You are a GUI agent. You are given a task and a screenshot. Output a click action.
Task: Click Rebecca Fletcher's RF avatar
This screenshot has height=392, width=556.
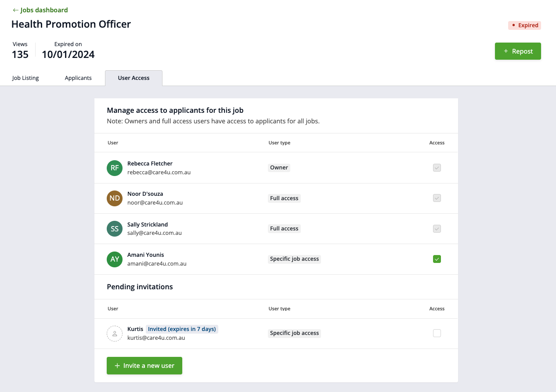point(115,168)
